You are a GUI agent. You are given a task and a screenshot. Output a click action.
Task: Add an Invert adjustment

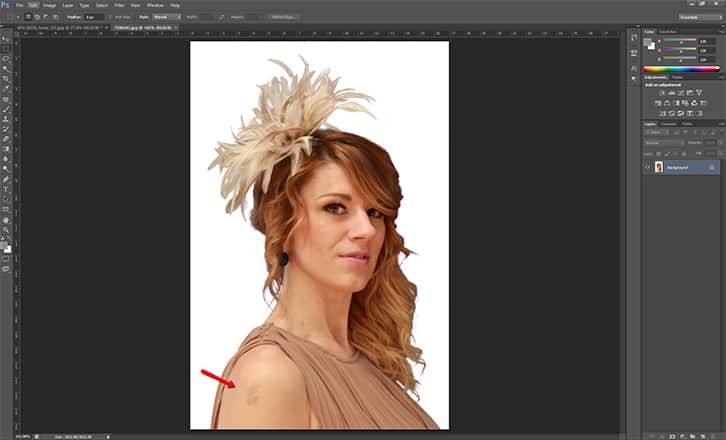click(x=663, y=113)
